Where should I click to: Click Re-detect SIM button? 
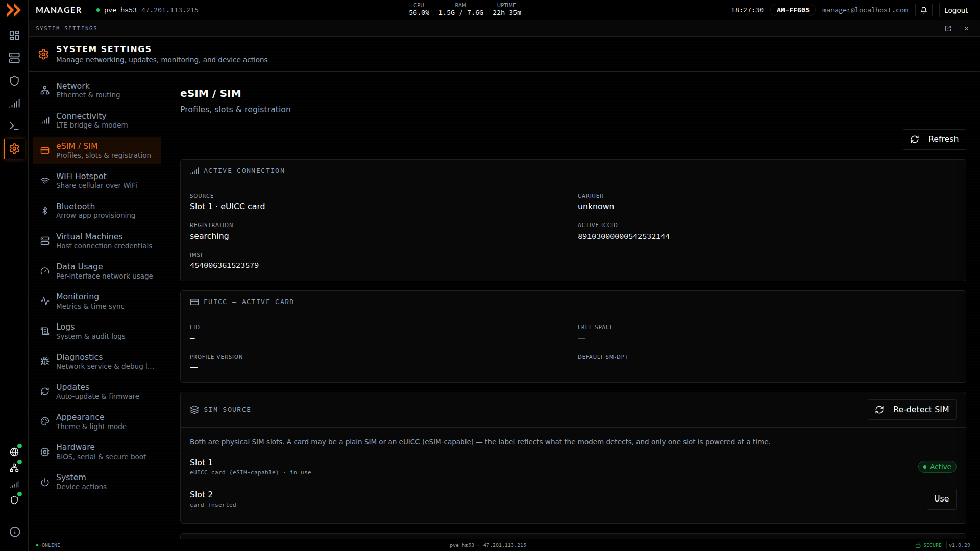[912, 410]
